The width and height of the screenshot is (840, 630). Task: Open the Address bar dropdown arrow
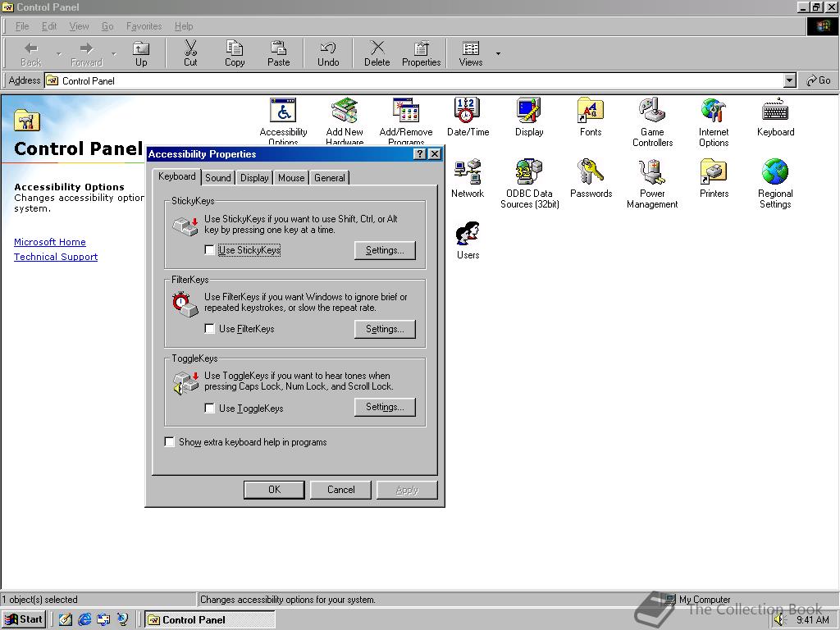790,81
